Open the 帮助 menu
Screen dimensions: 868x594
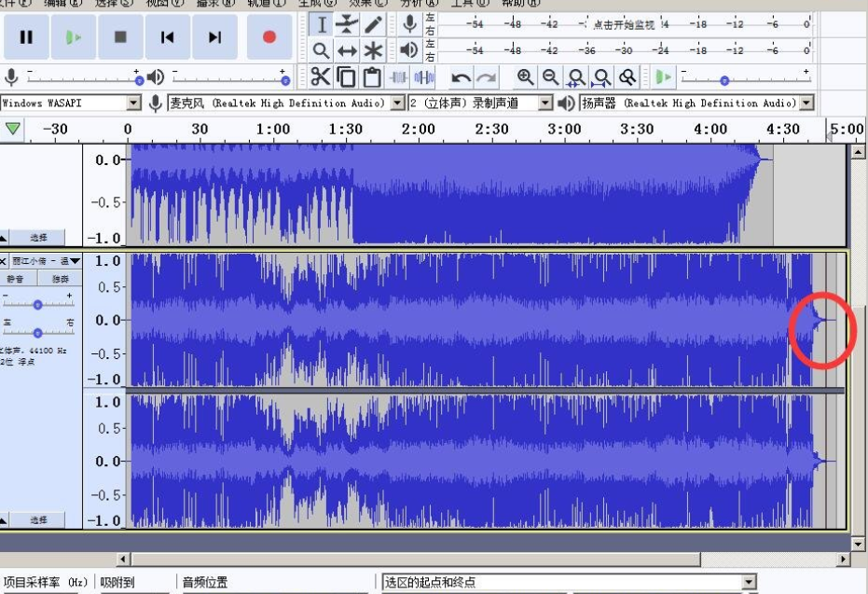pyautogui.click(x=520, y=3)
